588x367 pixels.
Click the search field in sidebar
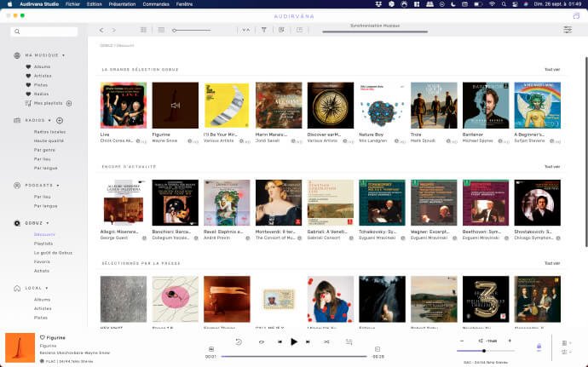click(x=43, y=32)
